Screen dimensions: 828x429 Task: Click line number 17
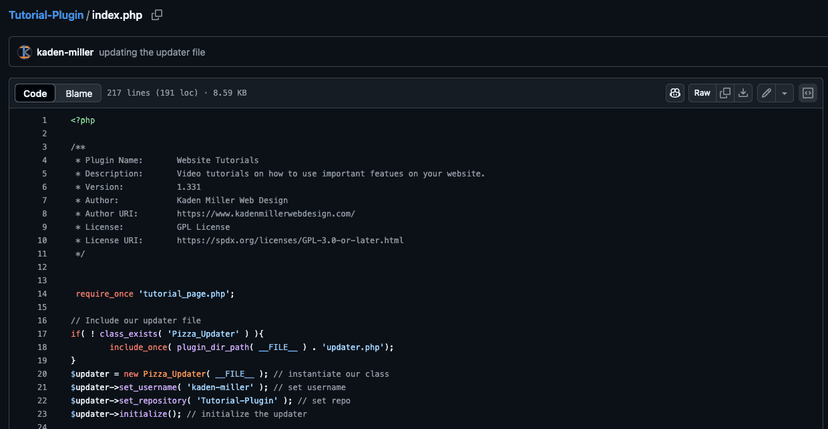coord(42,334)
